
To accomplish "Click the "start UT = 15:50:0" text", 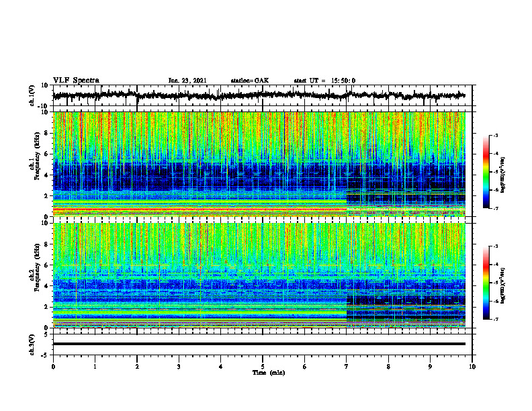I will tap(324, 81).
